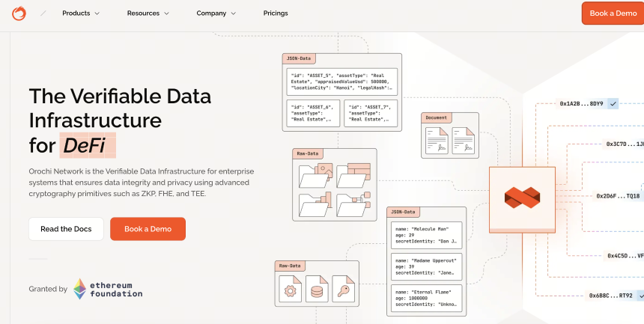Viewport: 644px width, 324px height.
Task: Click the Orochi Network logo icon
Action: pos(19,13)
